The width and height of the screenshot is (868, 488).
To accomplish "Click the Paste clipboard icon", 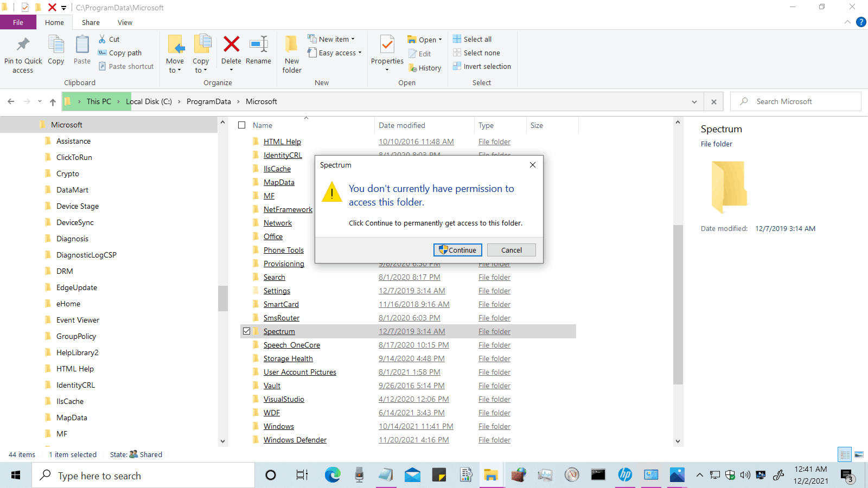I will [82, 44].
